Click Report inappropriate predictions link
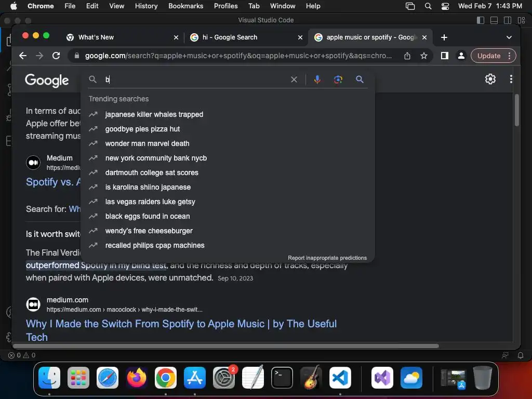The image size is (532, 399). tap(327, 258)
